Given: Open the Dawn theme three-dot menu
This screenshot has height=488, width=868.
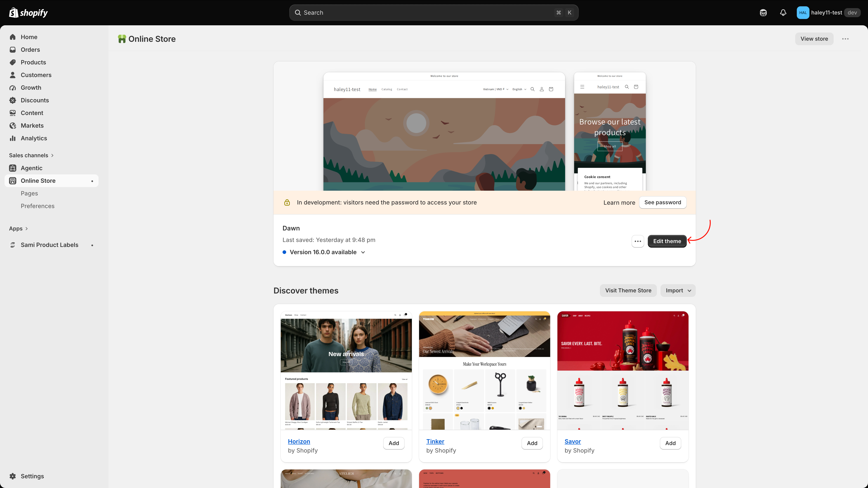Looking at the screenshot, I should (637, 241).
